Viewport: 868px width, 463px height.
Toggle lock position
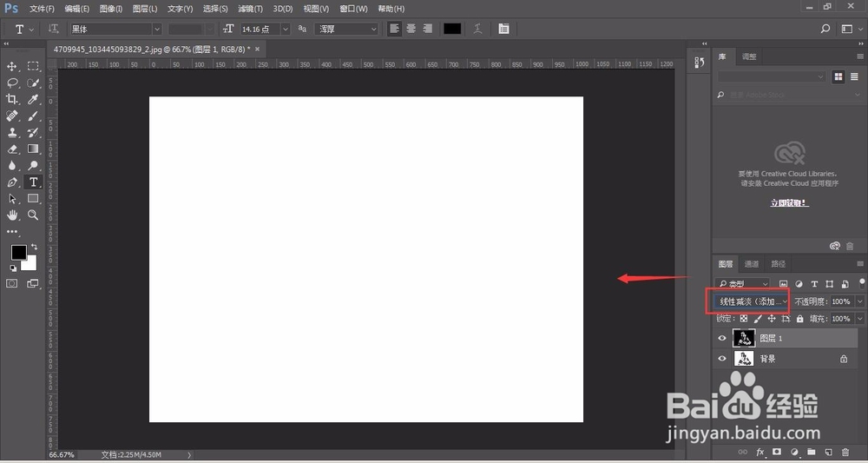point(771,319)
